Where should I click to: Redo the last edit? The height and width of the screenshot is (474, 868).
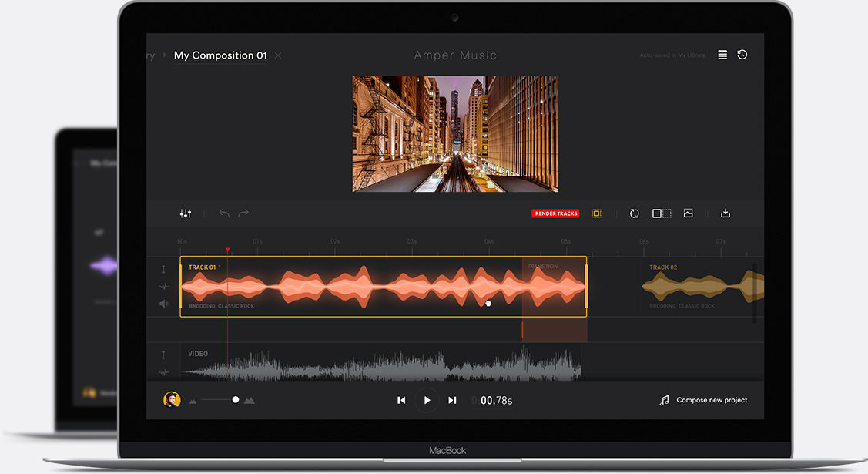[x=243, y=213]
